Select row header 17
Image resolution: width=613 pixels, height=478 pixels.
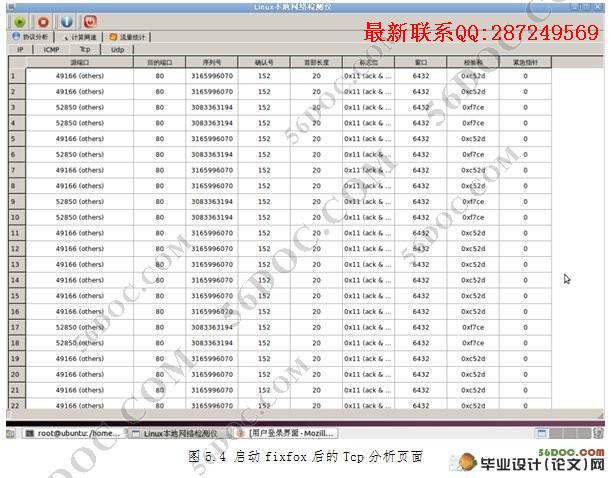click(x=17, y=327)
